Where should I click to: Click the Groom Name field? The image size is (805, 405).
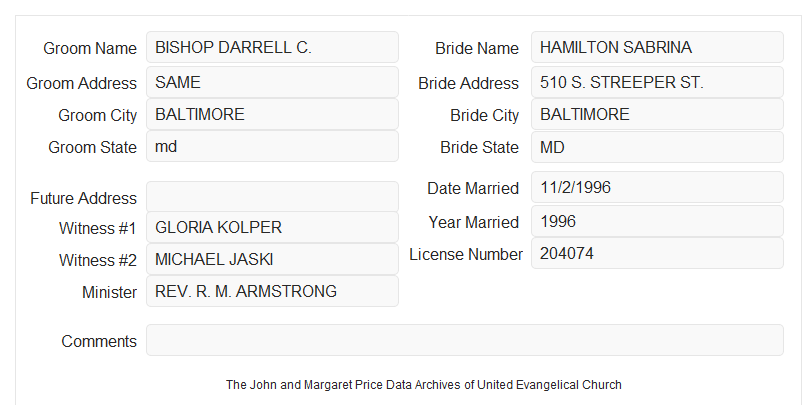[x=272, y=47]
